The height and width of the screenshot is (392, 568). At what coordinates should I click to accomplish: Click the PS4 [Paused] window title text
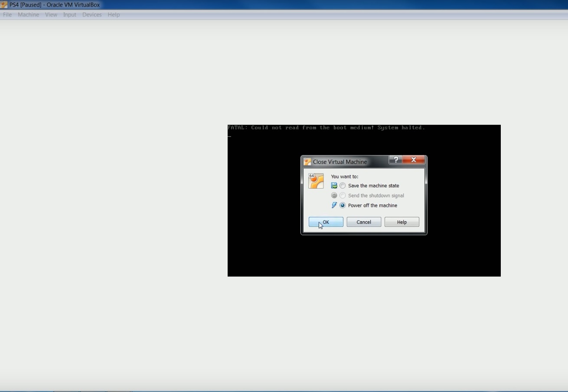pyautogui.click(x=55, y=5)
